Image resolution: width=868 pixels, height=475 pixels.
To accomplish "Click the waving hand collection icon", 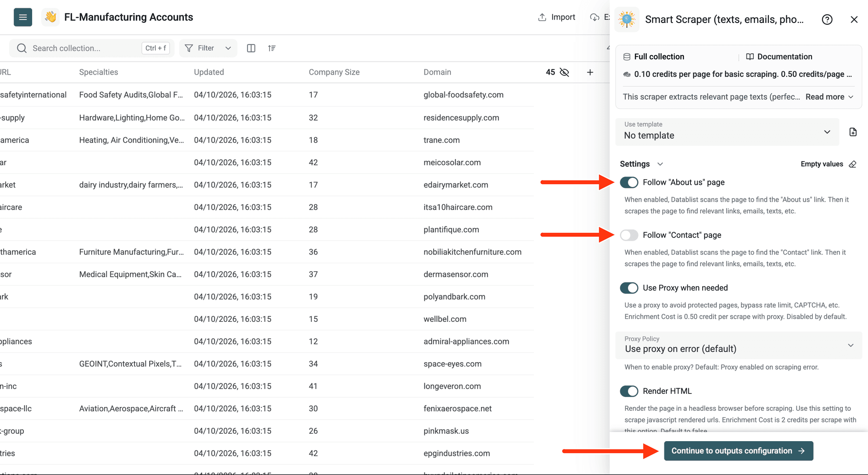I will pyautogui.click(x=51, y=17).
